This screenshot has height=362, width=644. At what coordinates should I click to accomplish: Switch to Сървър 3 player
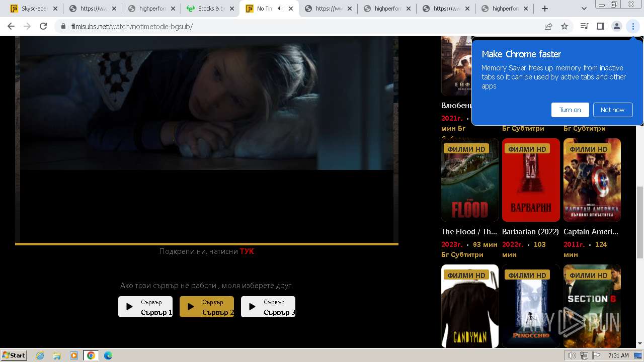pos(268,307)
